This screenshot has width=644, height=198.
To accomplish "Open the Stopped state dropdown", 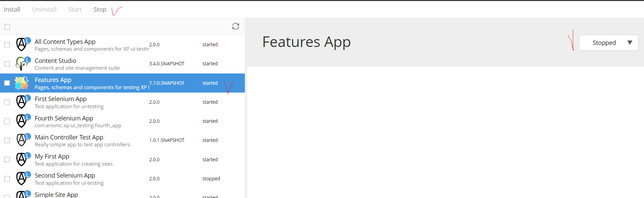I will (x=608, y=43).
